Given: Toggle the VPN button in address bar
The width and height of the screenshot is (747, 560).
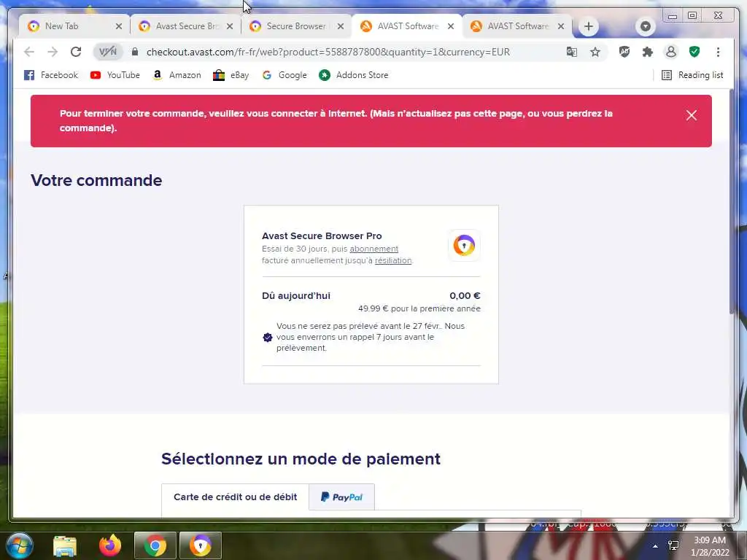Looking at the screenshot, I should pyautogui.click(x=108, y=52).
